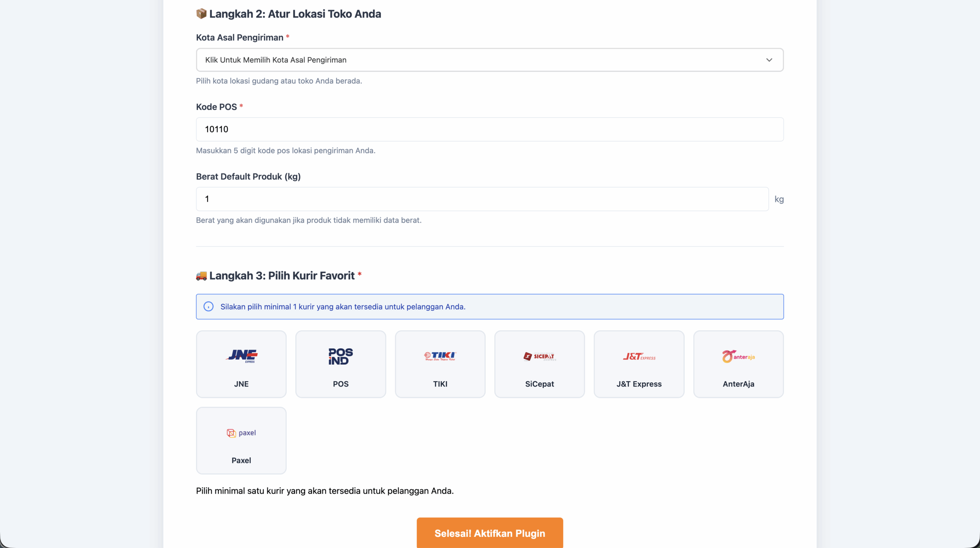The width and height of the screenshot is (980, 548).
Task: Click the info icon in the courier notice
Action: [209, 307]
